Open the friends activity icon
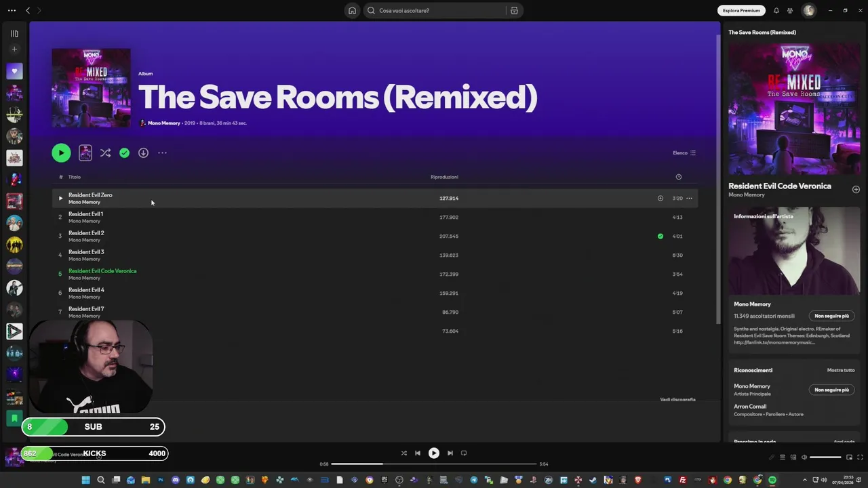The width and height of the screenshot is (868, 488). pos(790,10)
